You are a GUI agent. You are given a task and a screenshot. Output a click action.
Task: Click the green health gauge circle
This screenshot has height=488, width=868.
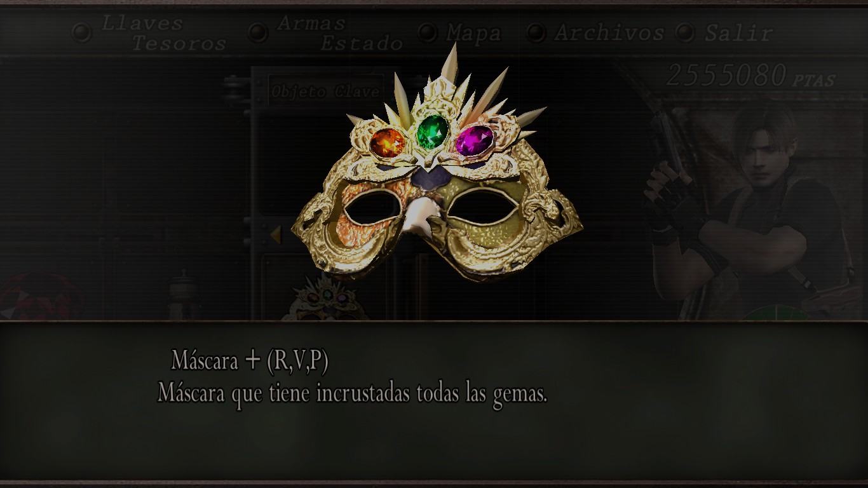[x=776, y=313]
